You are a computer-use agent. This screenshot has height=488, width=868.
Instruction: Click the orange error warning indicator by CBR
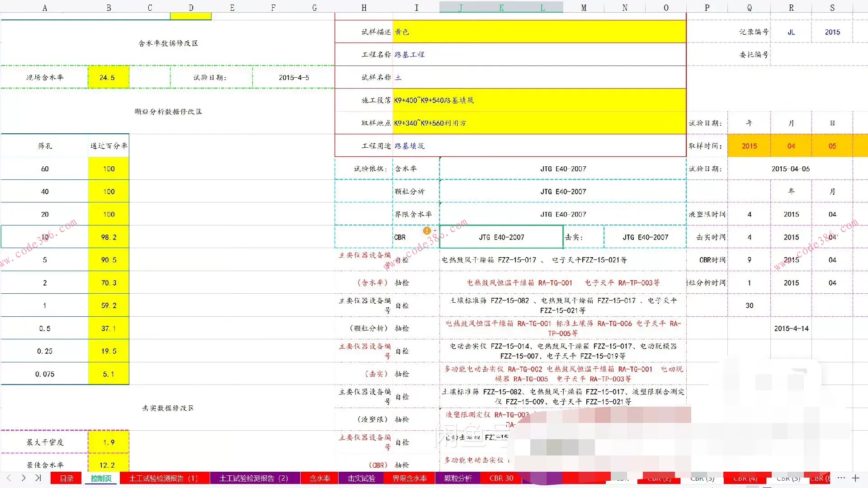[x=427, y=231]
